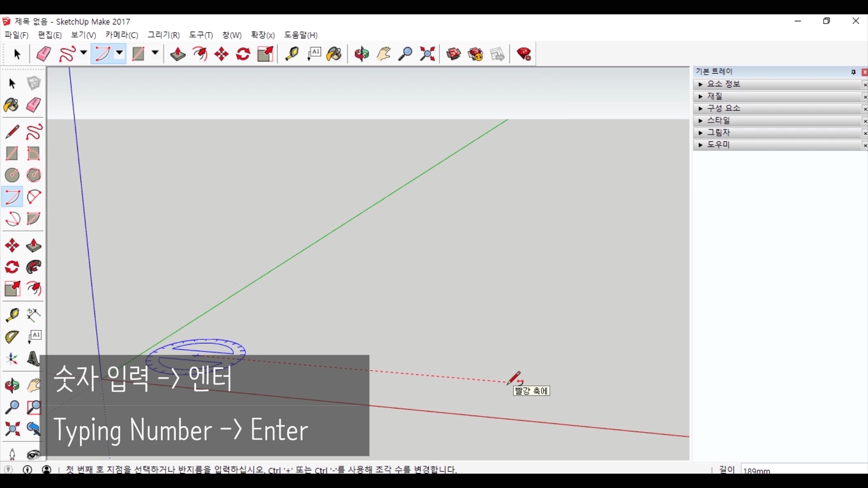868x488 pixels.
Task: Select the Eraser tool in top toolbar
Action: coord(43,54)
